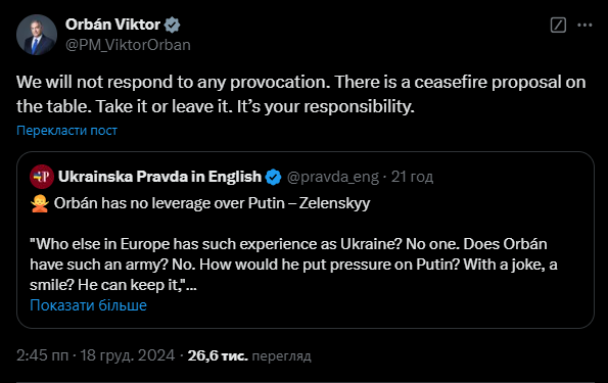Open the quoted post card by its empty area
608x383 pixels.
[388, 306]
